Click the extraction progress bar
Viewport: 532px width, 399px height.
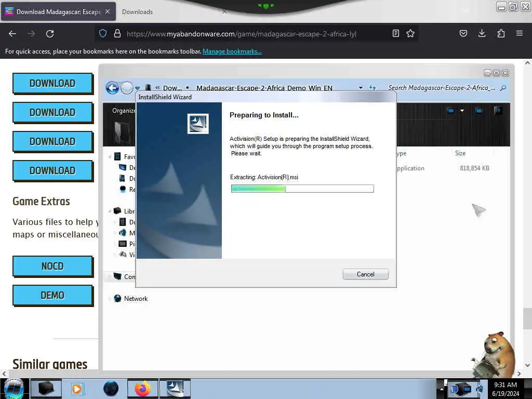coord(302,189)
